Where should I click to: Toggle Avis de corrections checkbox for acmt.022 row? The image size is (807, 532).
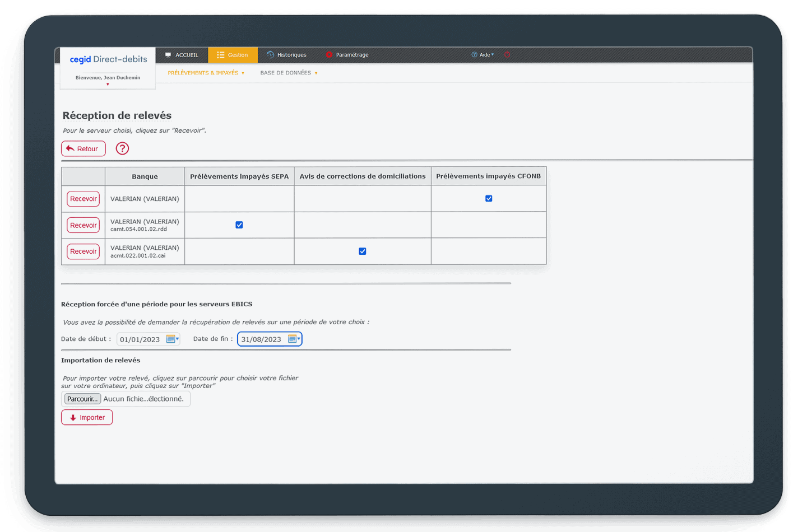point(363,251)
